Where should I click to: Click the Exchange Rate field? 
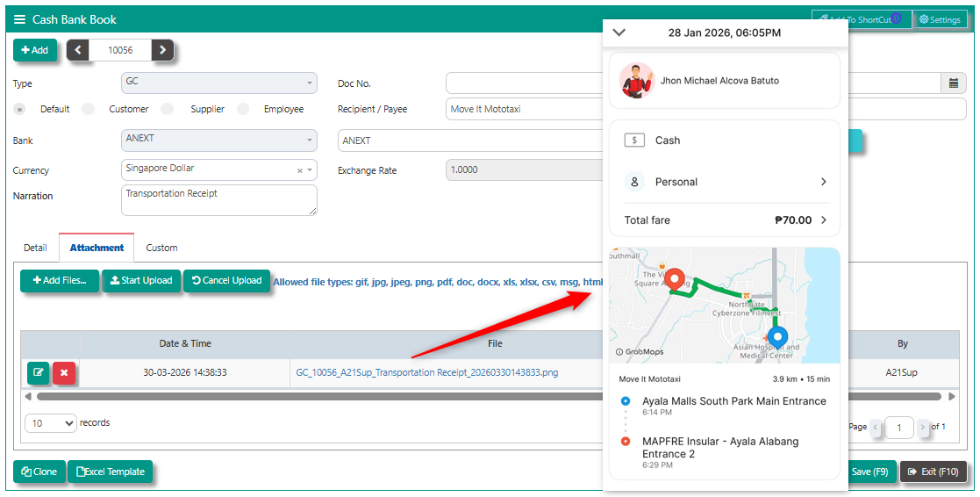[524, 170]
